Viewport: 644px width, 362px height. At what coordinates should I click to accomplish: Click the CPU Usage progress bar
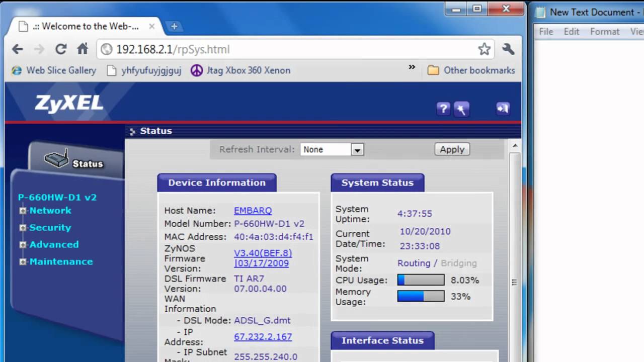point(421,280)
